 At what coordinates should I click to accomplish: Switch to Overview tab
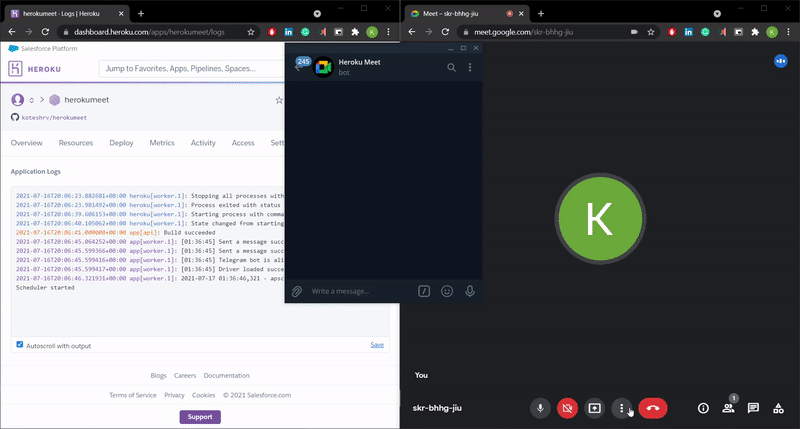tap(27, 143)
